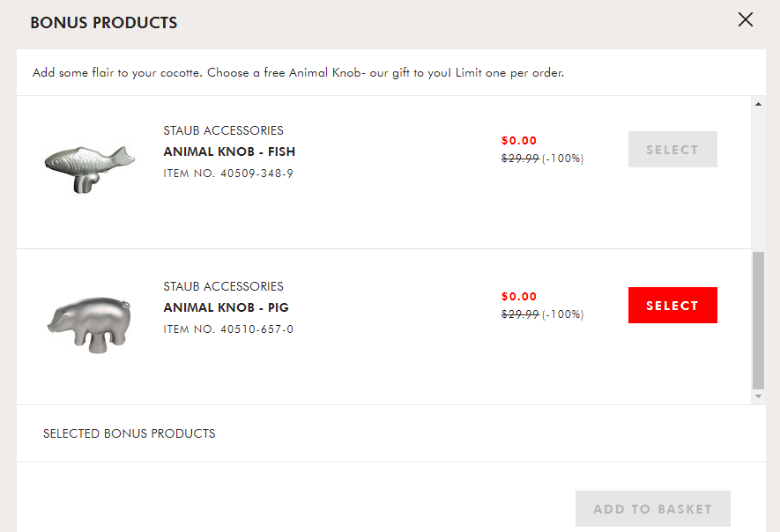Click the product list scrollbar thumb
This screenshot has width=780, height=532.
pos(758,321)
